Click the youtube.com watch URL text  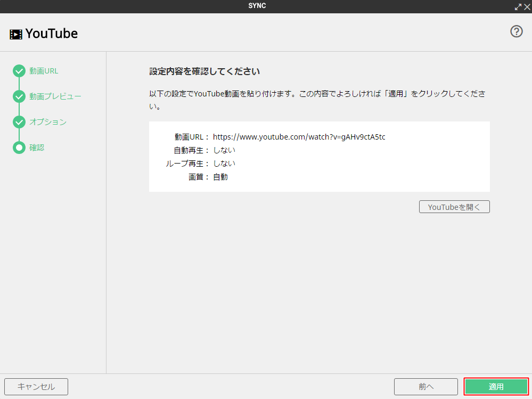pyautogui.click(x=299, y=137)
